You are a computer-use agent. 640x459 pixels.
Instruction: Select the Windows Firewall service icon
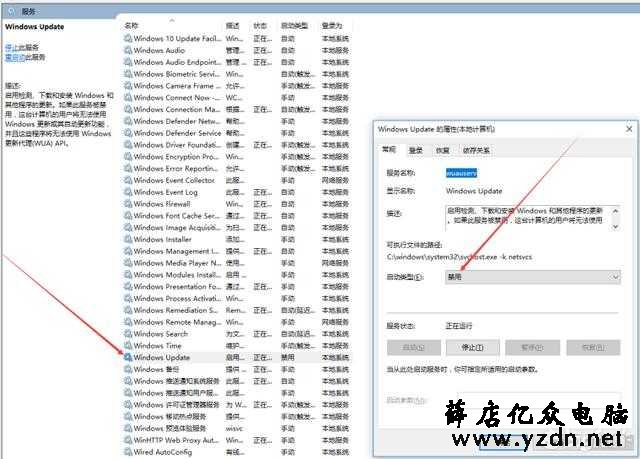(128, 204)
